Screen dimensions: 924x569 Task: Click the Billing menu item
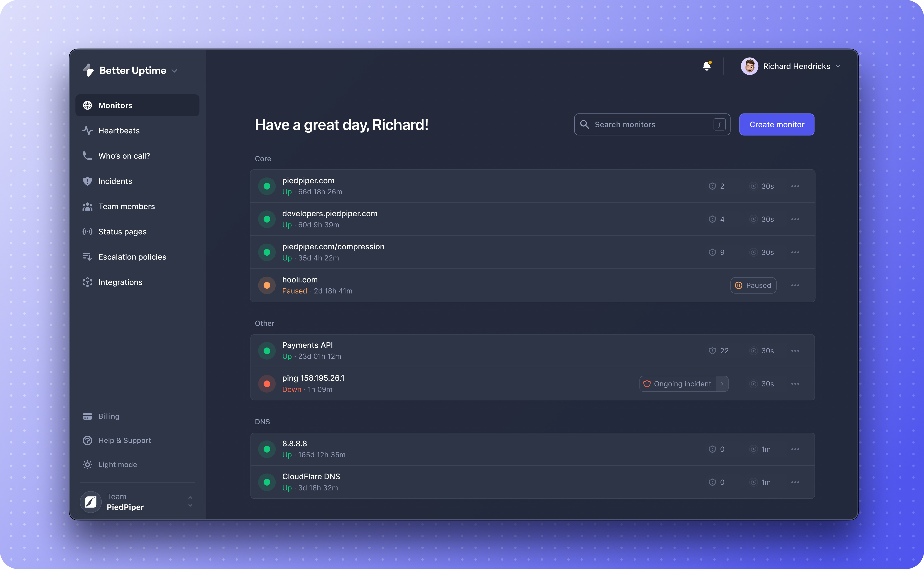[108, 416]
